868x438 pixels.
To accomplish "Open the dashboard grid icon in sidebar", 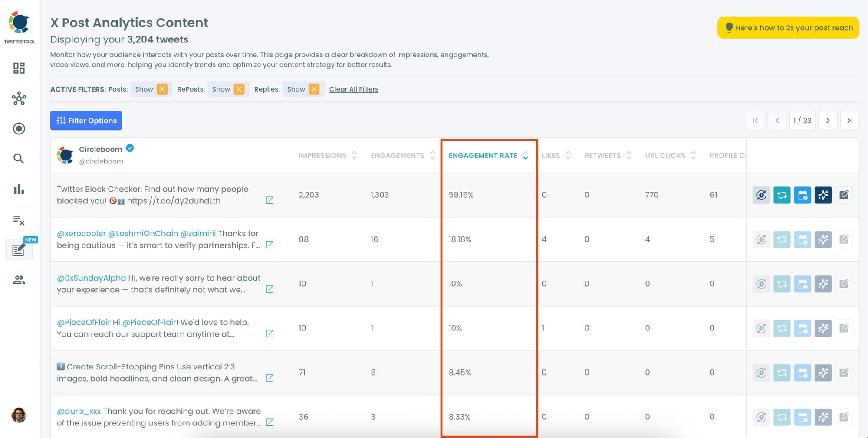I will point(19,68).
